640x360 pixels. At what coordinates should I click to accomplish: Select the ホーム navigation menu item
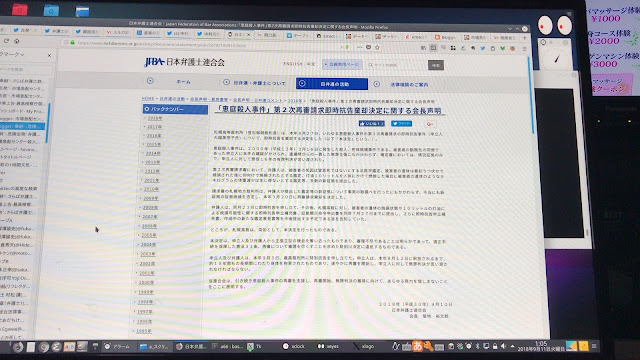[x=183, y=82]
